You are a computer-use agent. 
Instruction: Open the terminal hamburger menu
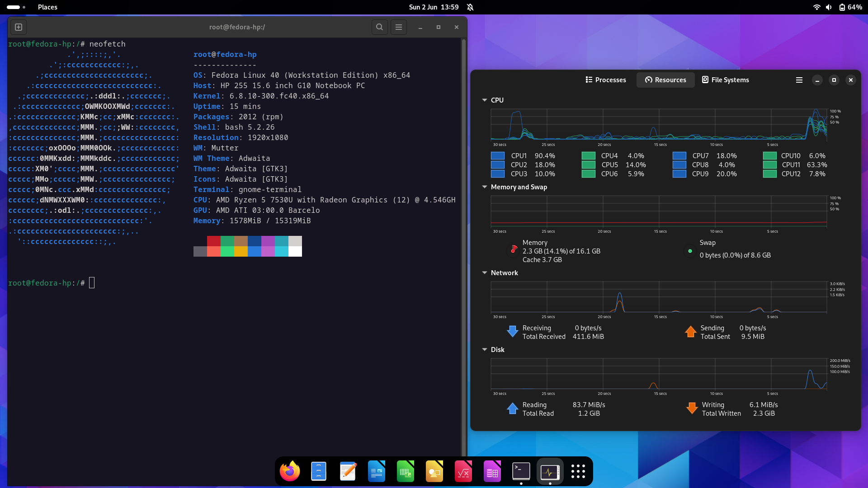[x=399, y=27]
